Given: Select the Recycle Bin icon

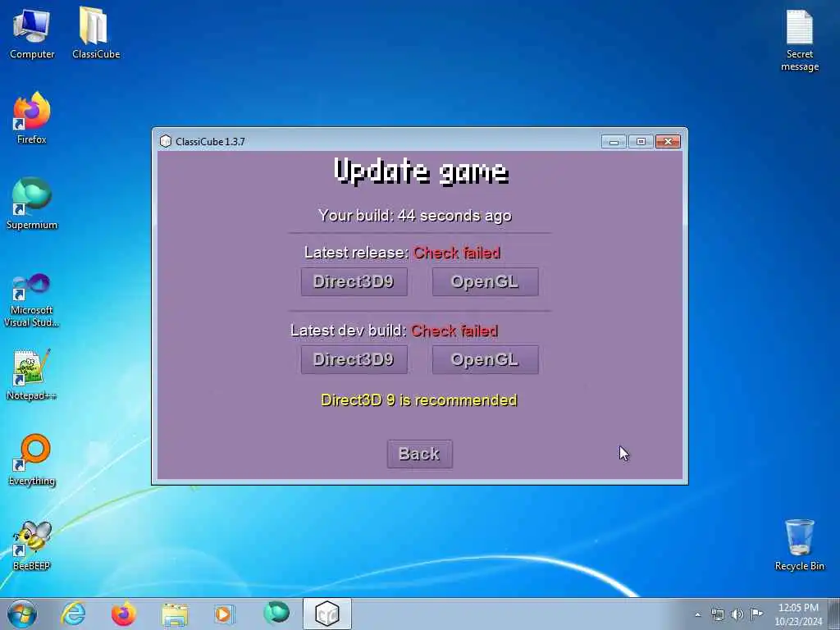Looking at the screenshot, I should tap(799, 545).
